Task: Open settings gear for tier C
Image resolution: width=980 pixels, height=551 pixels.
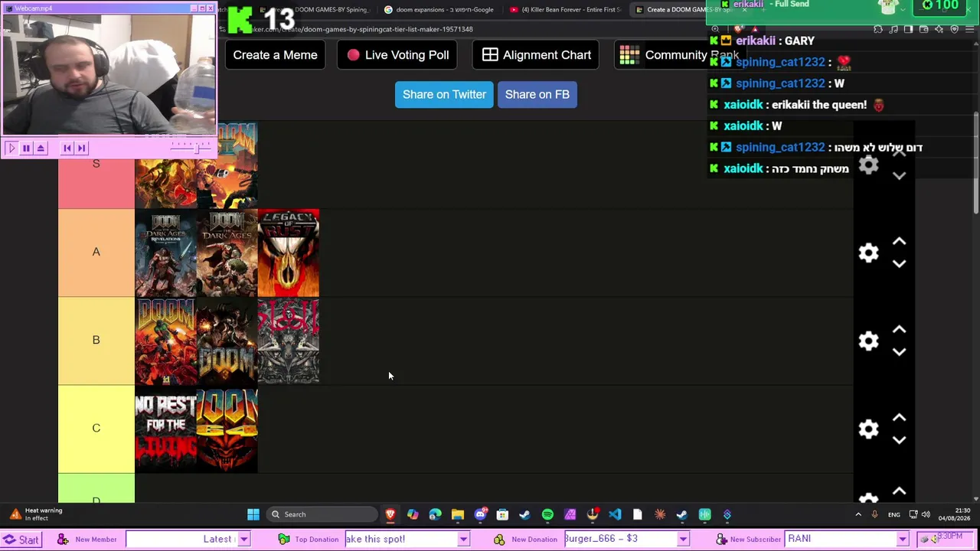Action: 868,429
